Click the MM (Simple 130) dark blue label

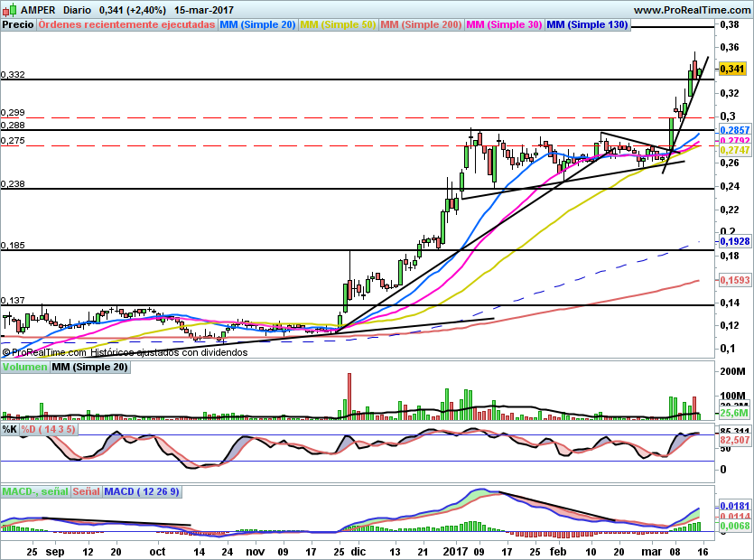click(x=588, y=24)
